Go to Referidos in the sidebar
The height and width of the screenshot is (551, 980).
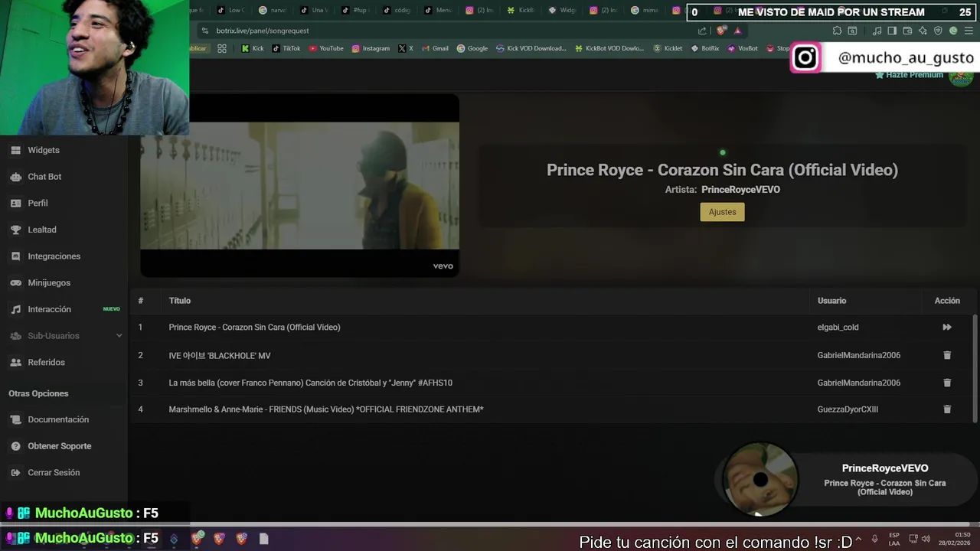coord(46,362)
